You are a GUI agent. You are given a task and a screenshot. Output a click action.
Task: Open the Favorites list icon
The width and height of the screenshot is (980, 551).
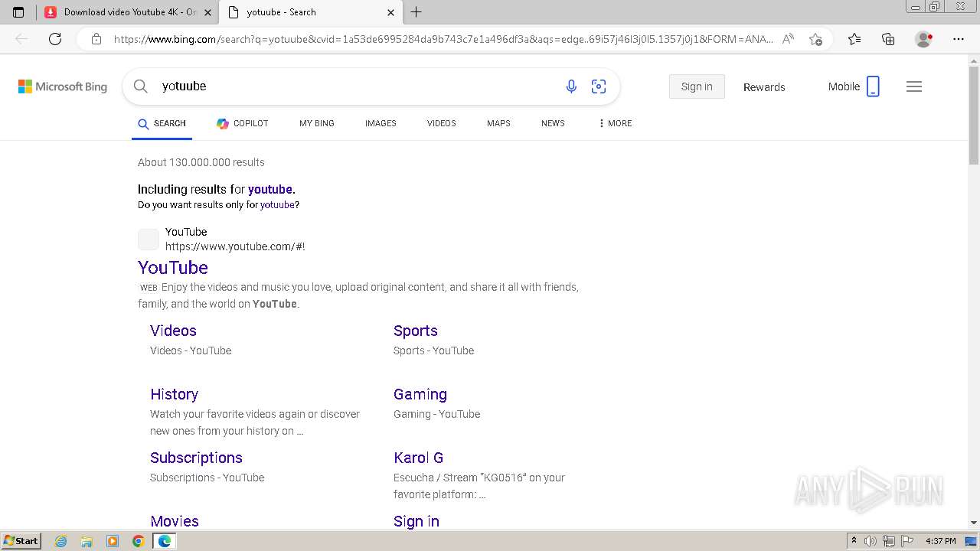pyautogui.click(x=854, y=39)
